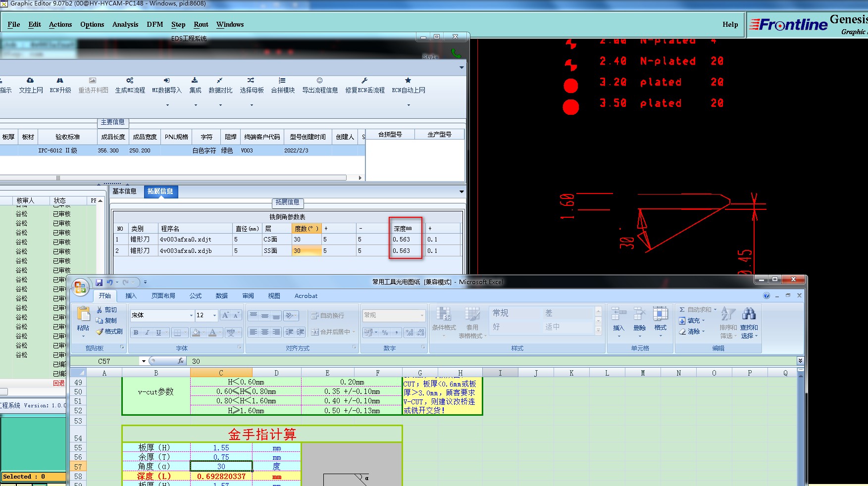Screen dimensions: 868x486
Task: Click 填充 fill button in Excel
Action: click(692, 321)
